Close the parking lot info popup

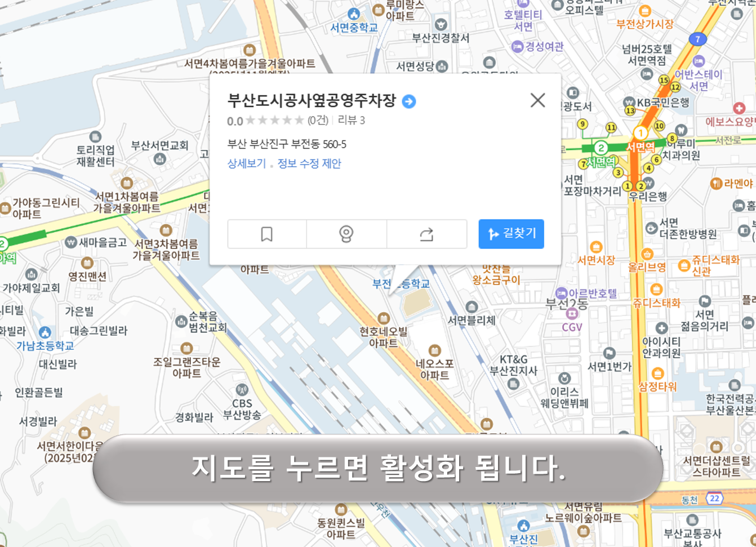538,100
